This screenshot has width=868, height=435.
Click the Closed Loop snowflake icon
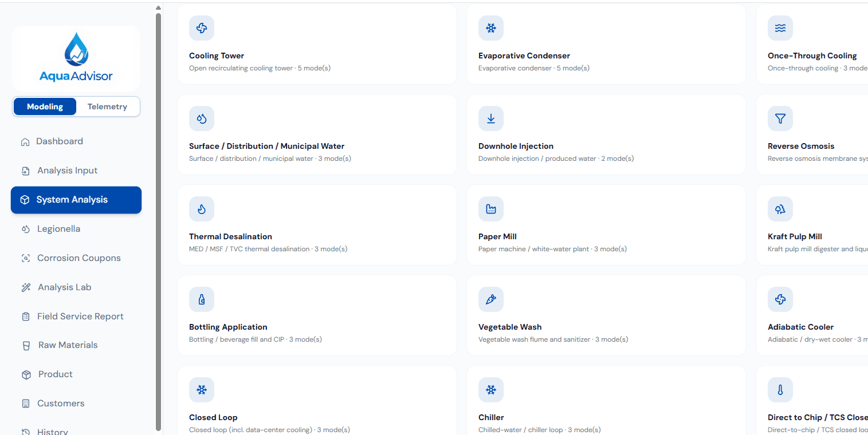click(202, 390)
